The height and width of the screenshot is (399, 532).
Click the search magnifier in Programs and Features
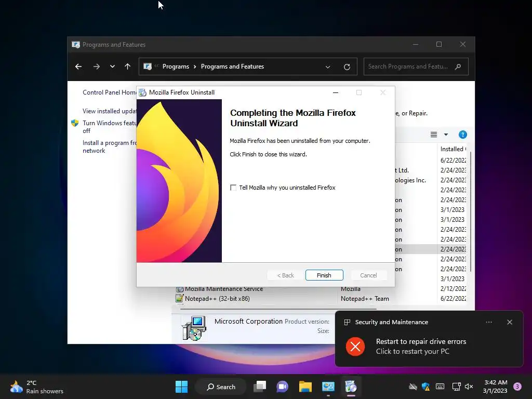[x=458, y=66]
